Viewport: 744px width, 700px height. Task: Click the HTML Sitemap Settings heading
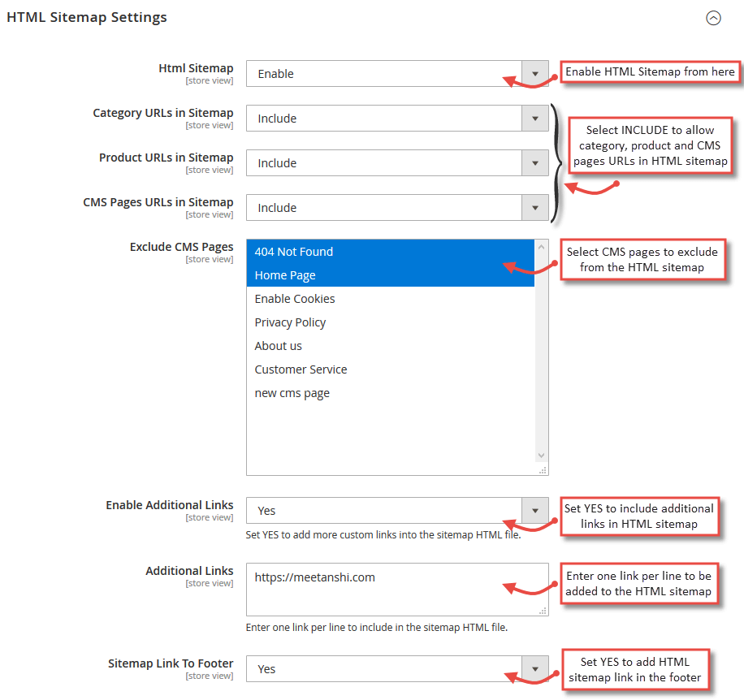point(86,16)
